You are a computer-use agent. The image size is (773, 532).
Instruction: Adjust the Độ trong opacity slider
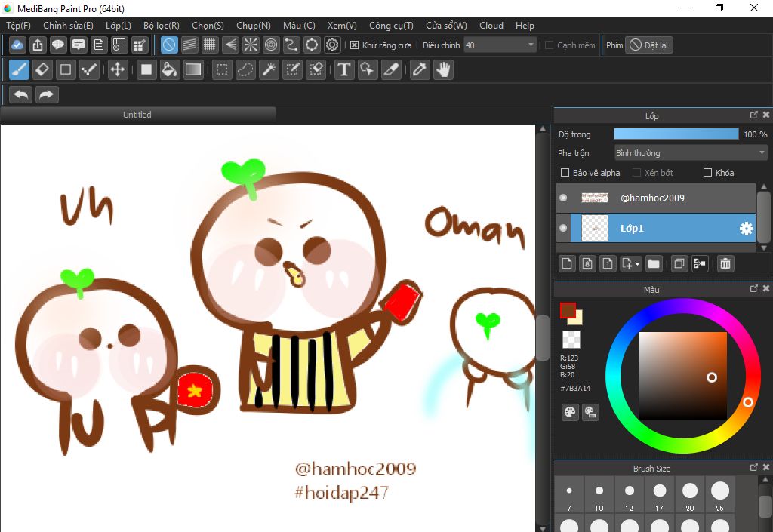(x=676, y=134)
